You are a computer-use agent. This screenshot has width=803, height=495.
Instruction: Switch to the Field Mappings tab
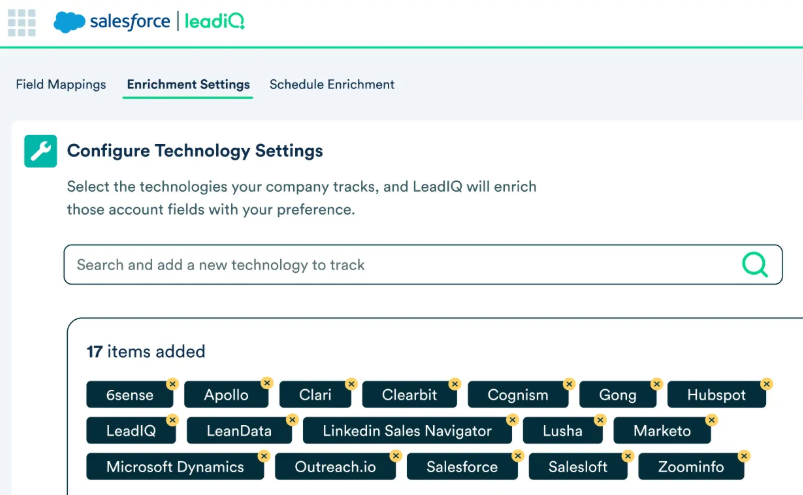pos(61,84)
